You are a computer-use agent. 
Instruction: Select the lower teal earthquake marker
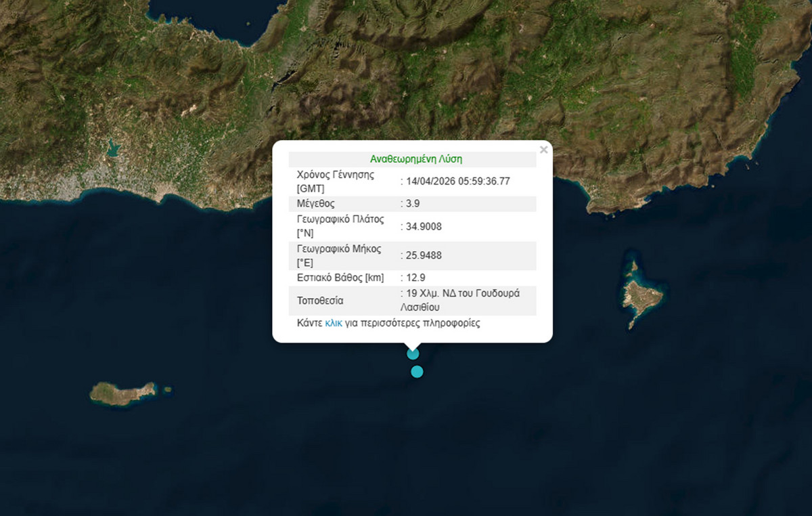point(417,371)
